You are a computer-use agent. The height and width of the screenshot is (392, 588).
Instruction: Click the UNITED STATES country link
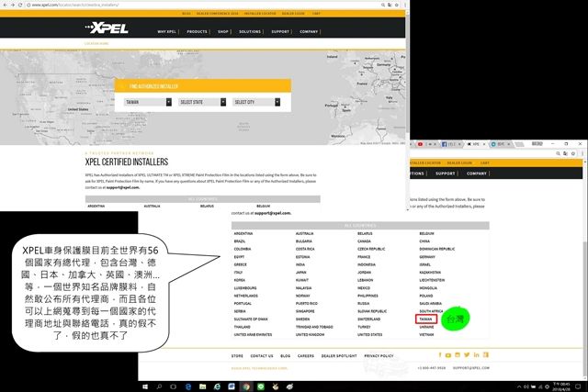click(369, 335)
